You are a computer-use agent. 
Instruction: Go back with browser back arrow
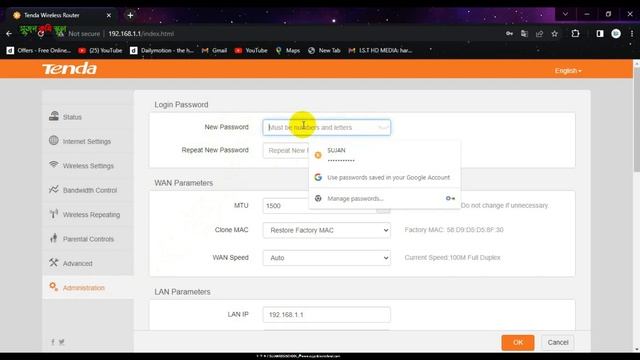pyautogui.click(x=9, y=33)
